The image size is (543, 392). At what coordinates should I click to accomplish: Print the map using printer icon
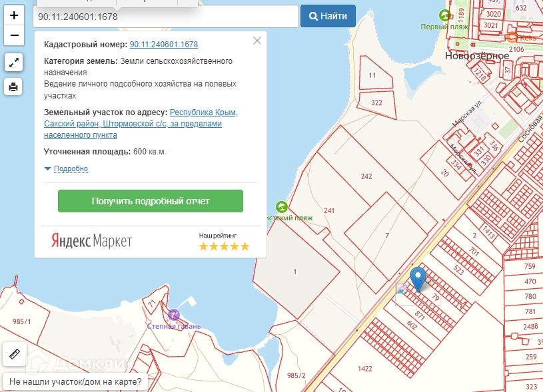coord(13,87)
